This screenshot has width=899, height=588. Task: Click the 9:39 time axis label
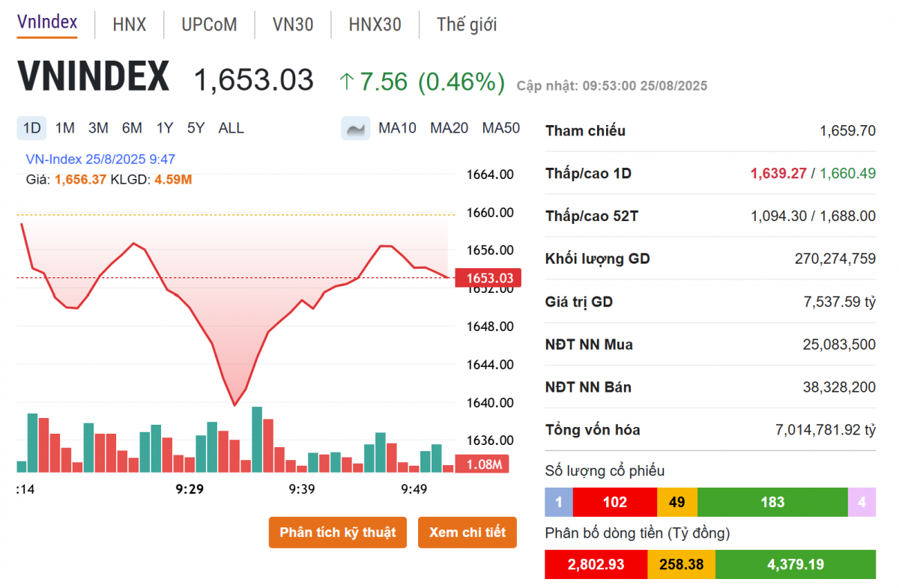coord(301,489)
